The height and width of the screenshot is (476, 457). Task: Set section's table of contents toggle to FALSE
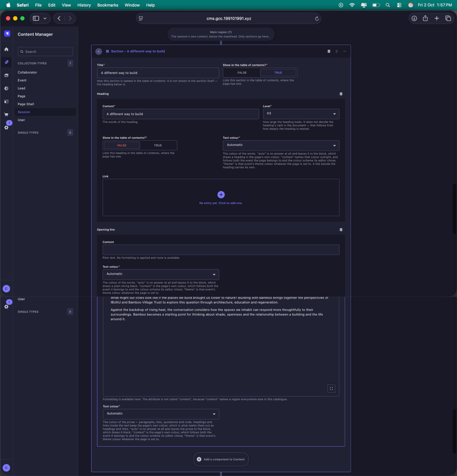pyautogui.click(x=242, y=73)
